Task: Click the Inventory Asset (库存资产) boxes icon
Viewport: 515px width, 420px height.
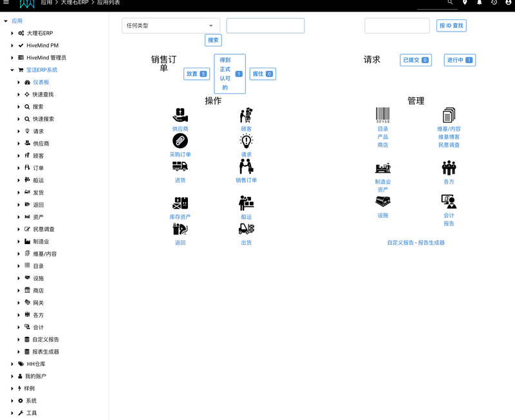Action: [x=180, y=203]
